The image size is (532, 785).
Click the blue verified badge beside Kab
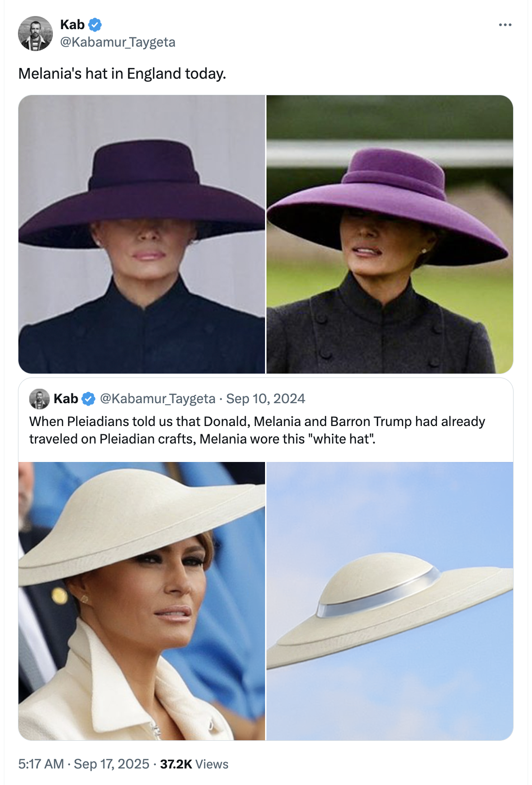tap(95, 24)
